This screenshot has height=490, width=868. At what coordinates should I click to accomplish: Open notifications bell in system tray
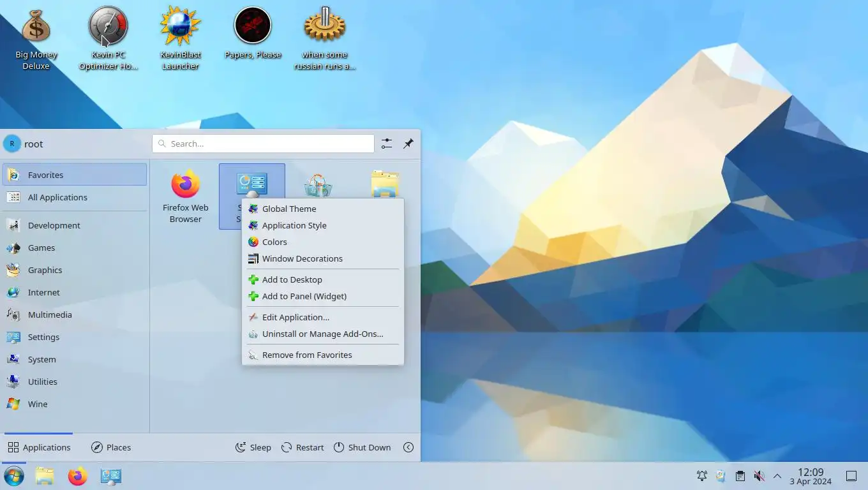tap(701, 476)
